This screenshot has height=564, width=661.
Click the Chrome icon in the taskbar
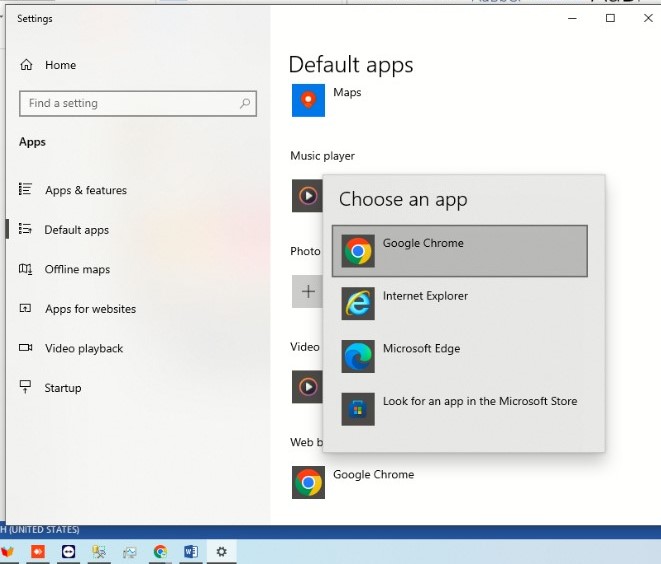click(x=160, y=551)
